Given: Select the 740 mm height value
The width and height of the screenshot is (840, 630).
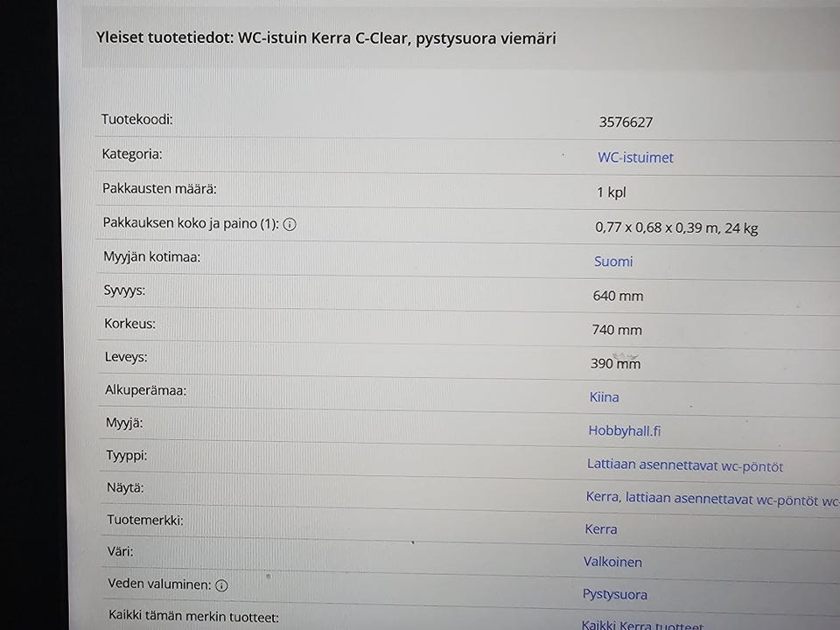Looking at the screenshot, I should tap(617, 330).
